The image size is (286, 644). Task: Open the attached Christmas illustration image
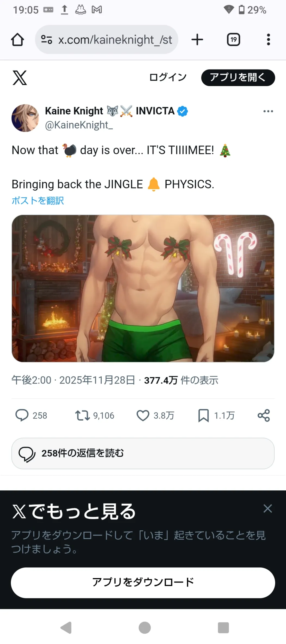(143, 288)
